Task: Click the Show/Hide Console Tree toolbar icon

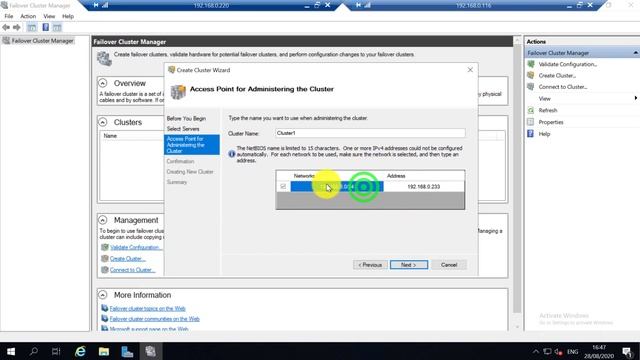Action: 31,27
